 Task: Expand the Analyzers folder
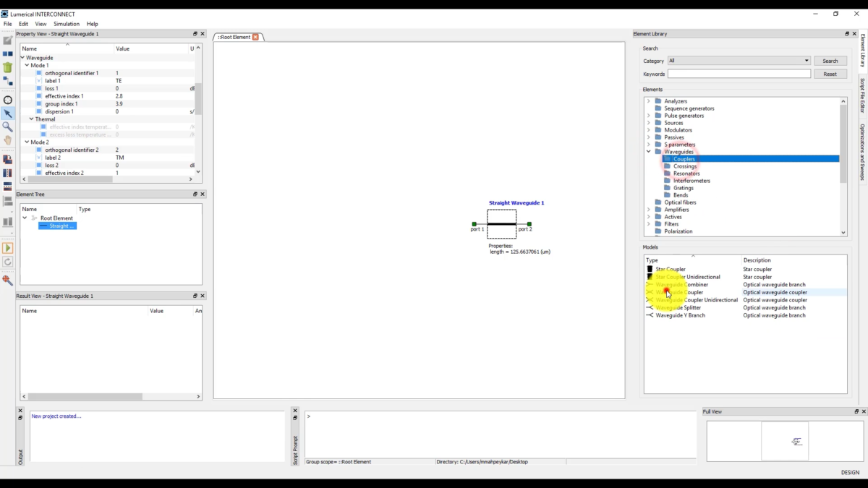(x=649, y=101)
